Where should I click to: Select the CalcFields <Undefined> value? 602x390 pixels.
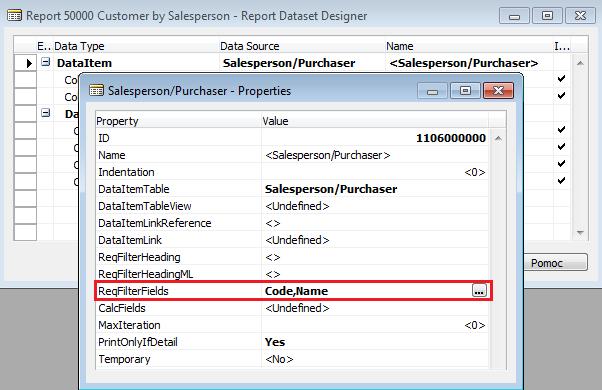(x=297, y=308)
